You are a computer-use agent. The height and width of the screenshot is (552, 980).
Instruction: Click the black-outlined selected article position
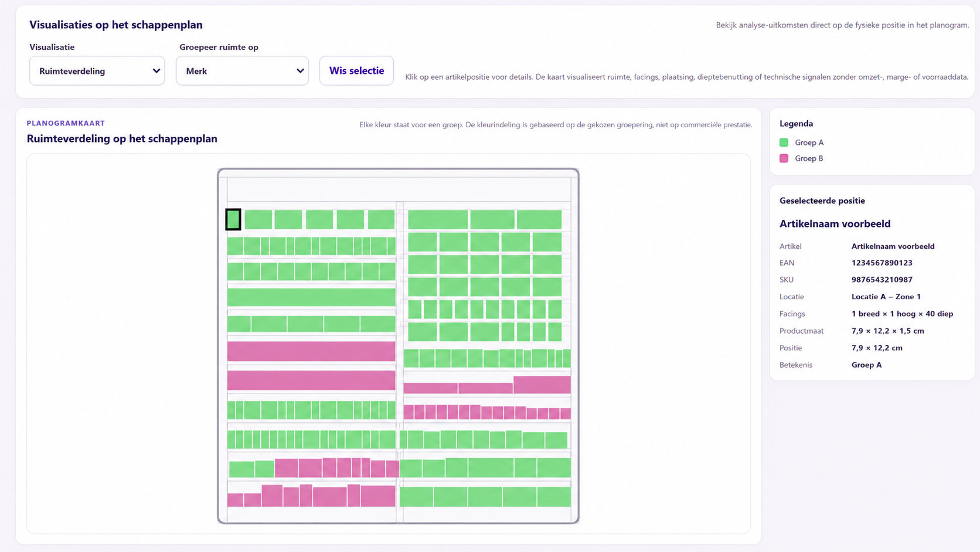point(233,219)
